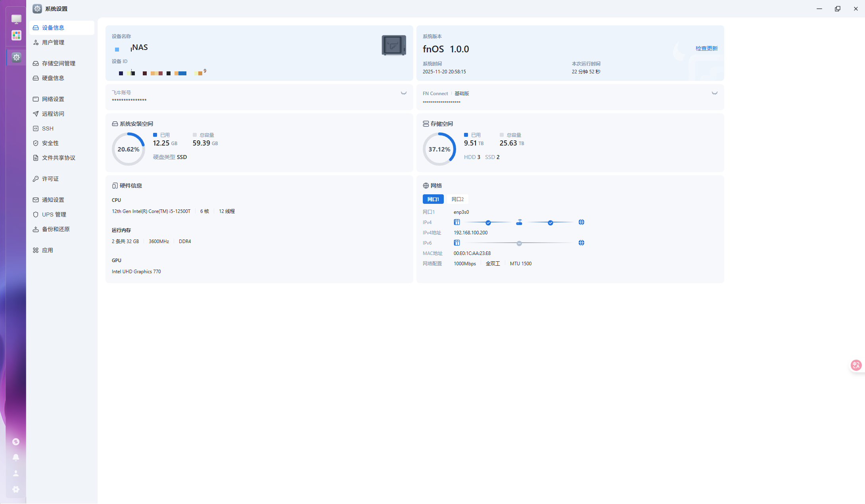
Task: Expand the FN Connect section chevron
Action: click(714, 94)
